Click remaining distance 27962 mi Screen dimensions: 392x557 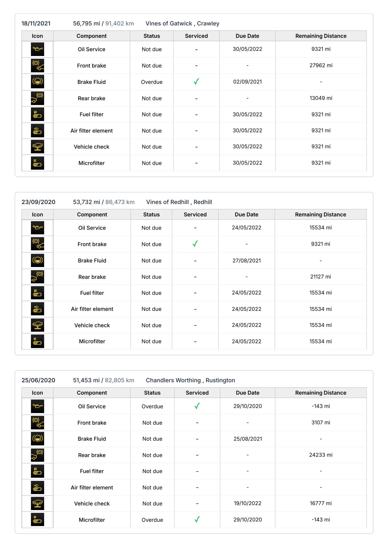coord(321,65)
